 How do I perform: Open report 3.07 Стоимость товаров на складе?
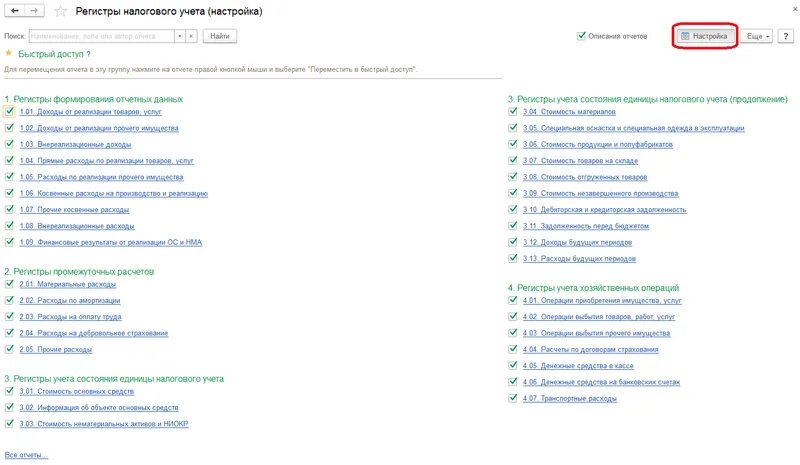click(581, 161)
